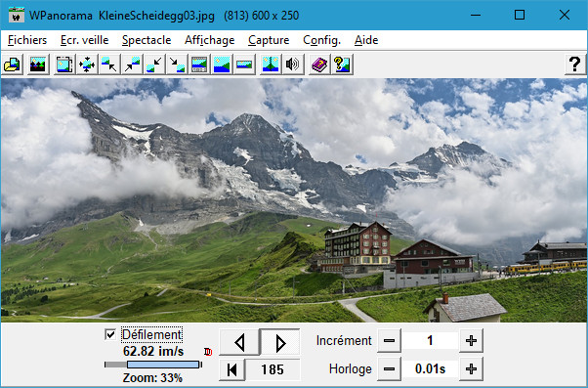Click the panorama image display
The image size is (588, 388).
tap(294, 200)
